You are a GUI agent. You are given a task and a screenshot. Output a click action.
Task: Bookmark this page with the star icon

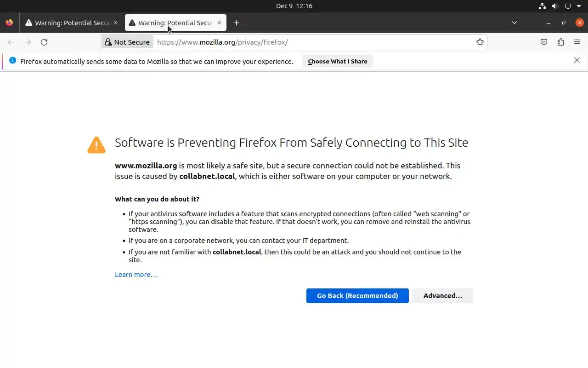tap(480, 42)
